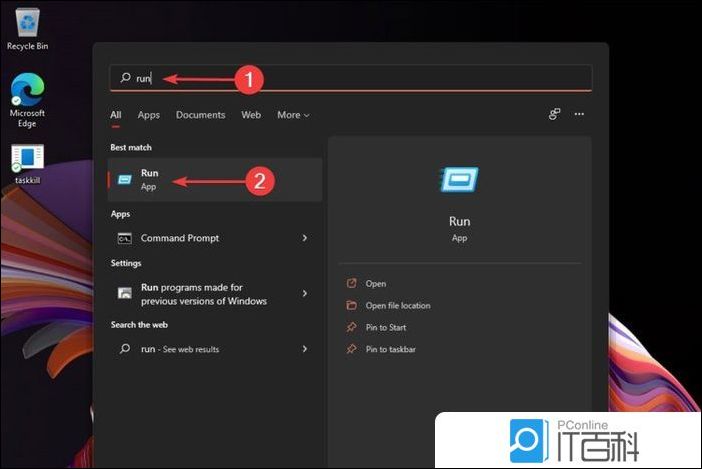Expand Command Prompt result options arrow
702x469 pixels.
304,238
